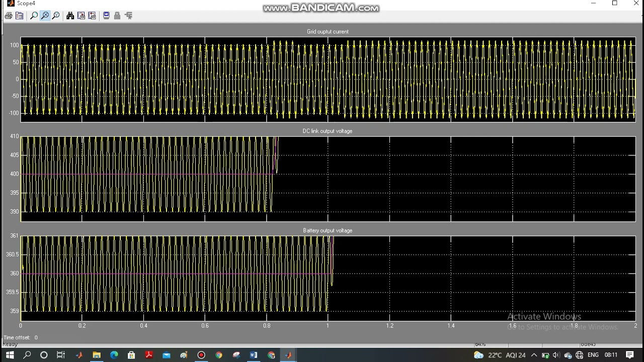Launch Microsoft Edge from the taskbar
644x362 pixels.
click(x=114, y=355)
